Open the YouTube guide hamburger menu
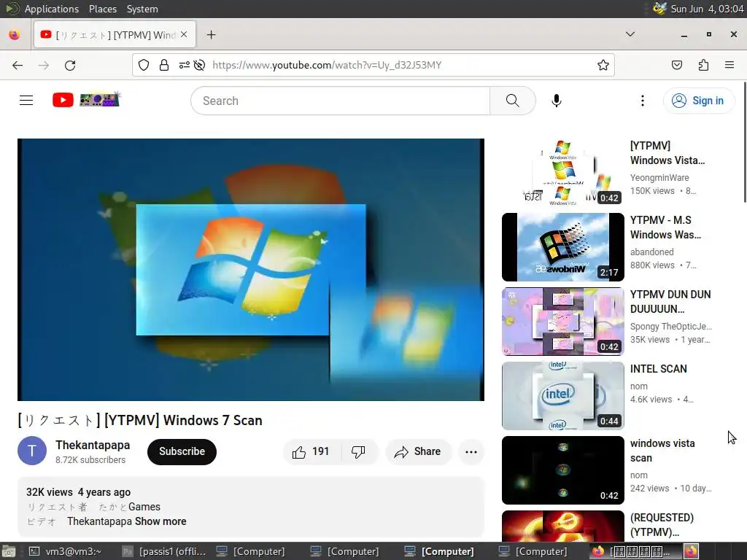 coord(26,101)
